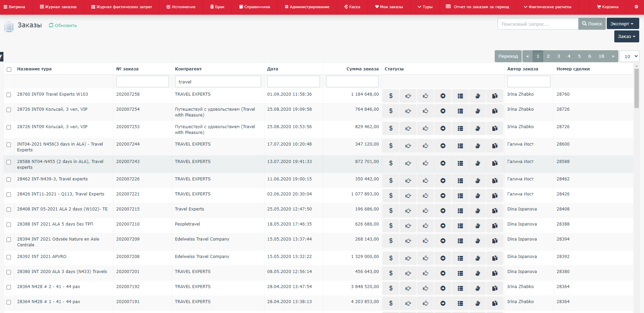This screenshot has width=644, height=313.
Task: Open Мои заказы menu item
Action: click(389, 7)
